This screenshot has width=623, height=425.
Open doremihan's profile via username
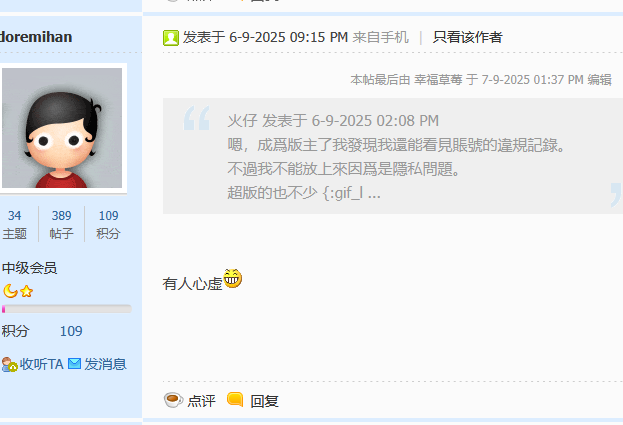(36, 37)
